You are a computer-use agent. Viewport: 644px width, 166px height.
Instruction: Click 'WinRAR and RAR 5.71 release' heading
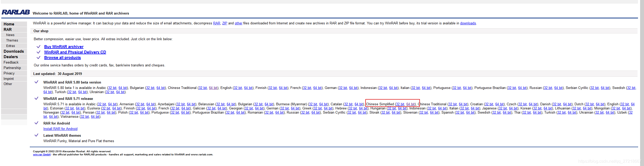coord(68,99)
